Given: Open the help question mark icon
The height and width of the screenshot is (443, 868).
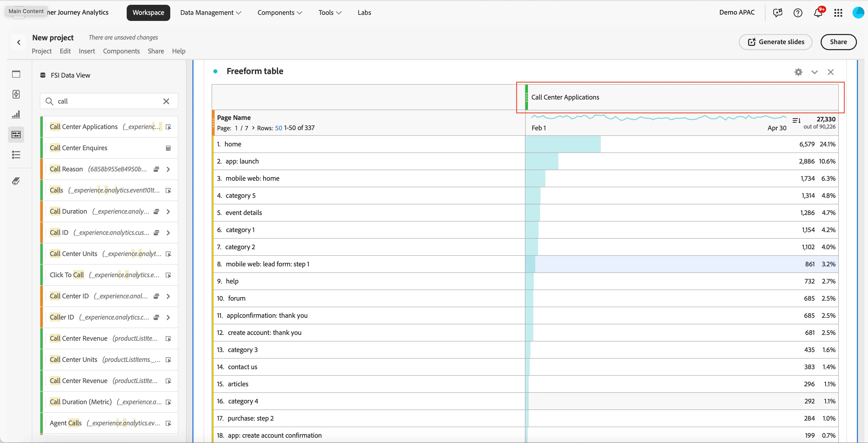Looking at the screenshot, I should click(x=797, y=13).
